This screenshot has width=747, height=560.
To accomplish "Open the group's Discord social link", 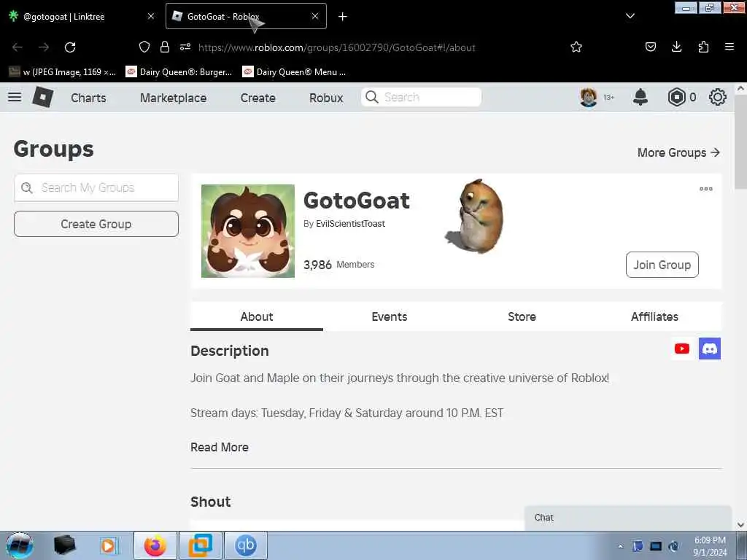I will [709, 349].
